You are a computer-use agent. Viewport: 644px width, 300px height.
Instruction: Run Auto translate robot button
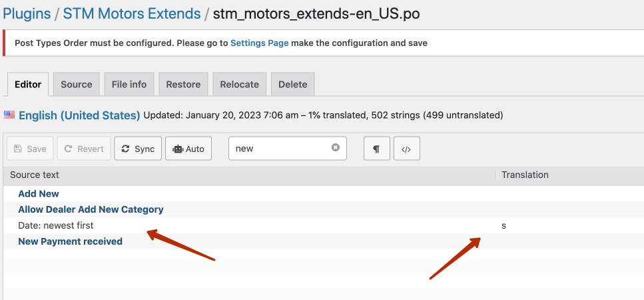coord(188,149)
